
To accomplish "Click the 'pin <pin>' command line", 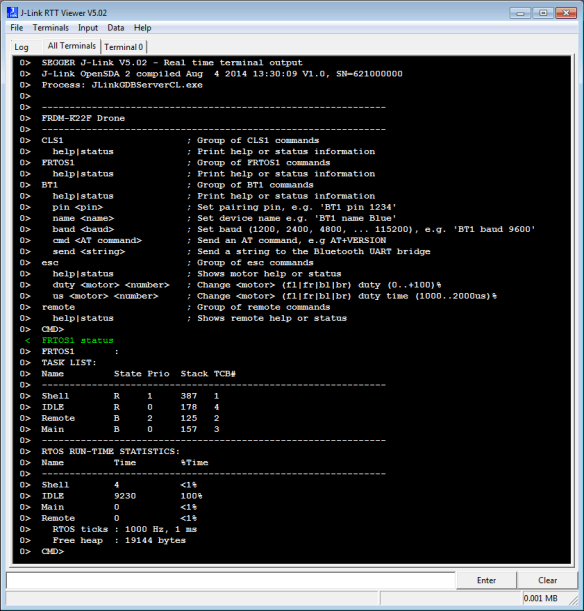I will pos(224,207).
